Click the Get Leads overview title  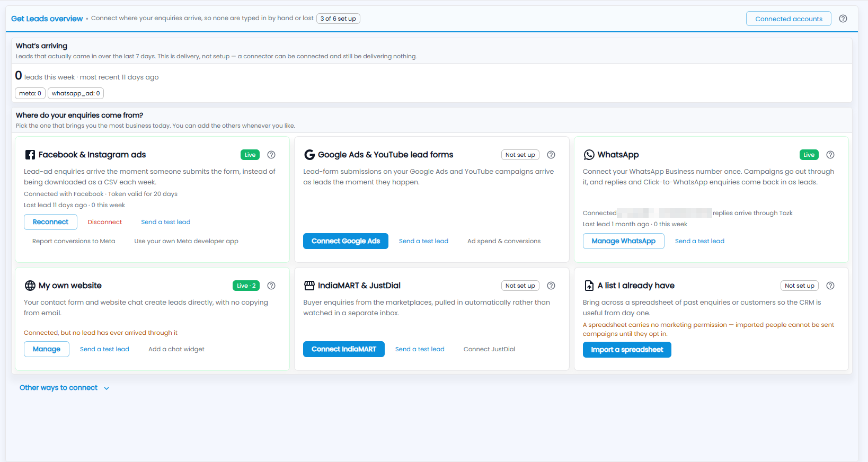pos(47,19)
